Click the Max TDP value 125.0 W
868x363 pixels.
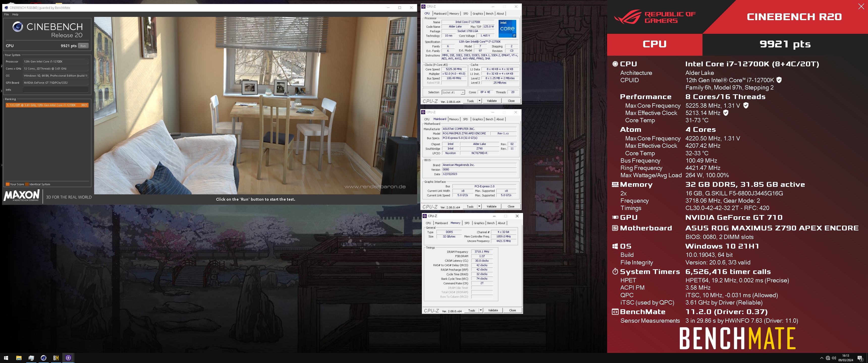coord(488,27)
